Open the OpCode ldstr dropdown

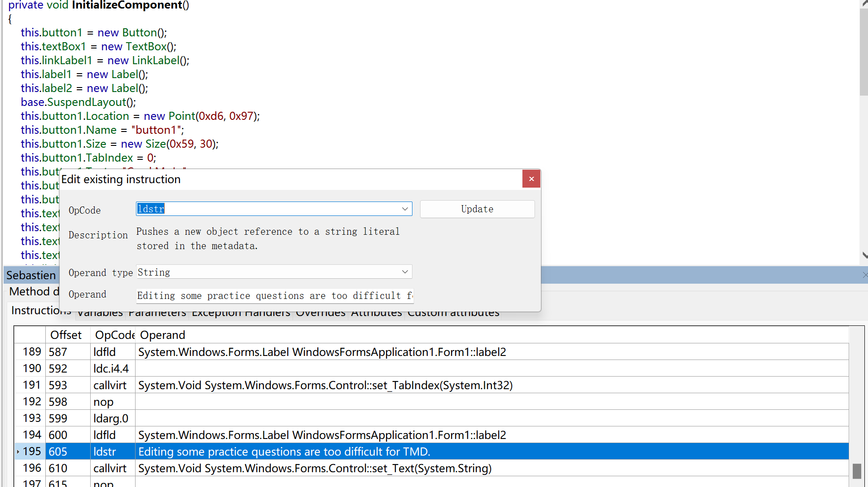(x=405, y=209)
